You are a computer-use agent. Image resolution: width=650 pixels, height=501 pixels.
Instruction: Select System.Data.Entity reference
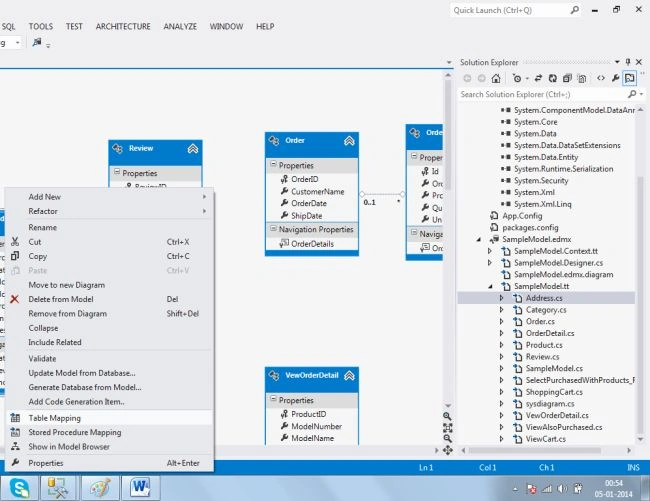[546, 157]
